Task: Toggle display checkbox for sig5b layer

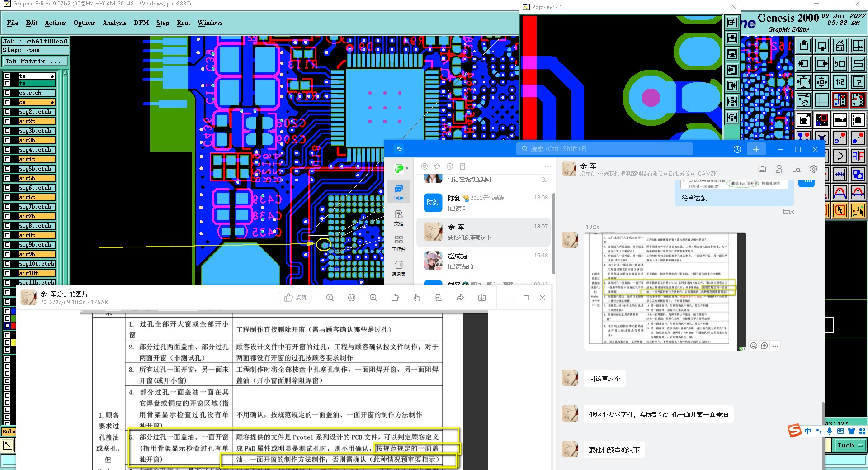Action: 7,178
